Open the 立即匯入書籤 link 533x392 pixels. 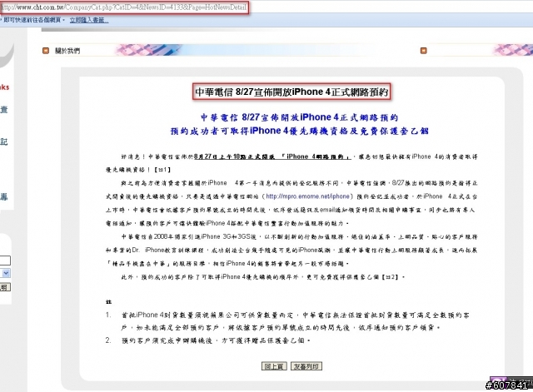tap(89, 20)
